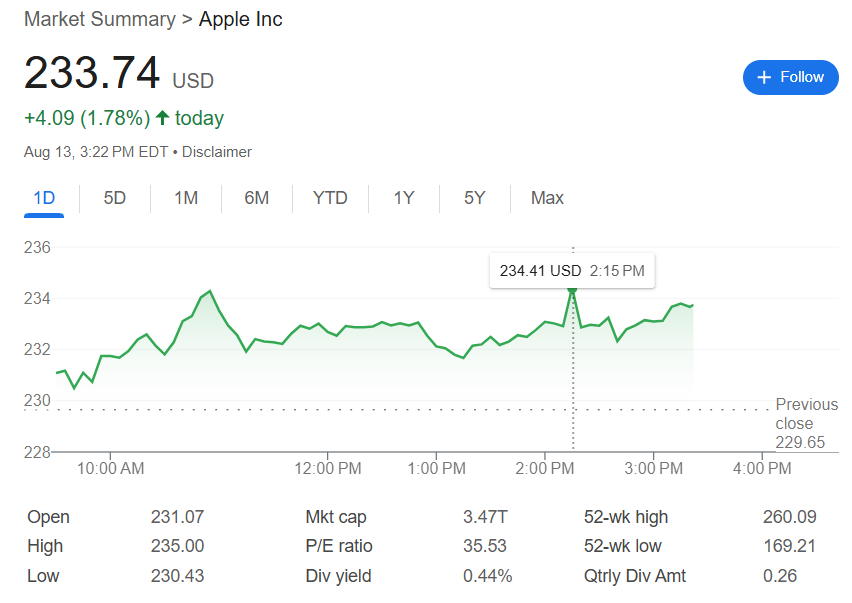Image resolution: width=852 pixels, height=603 pixels.
Task: Switch to the 5D tab
Action: tap(115, 198)
